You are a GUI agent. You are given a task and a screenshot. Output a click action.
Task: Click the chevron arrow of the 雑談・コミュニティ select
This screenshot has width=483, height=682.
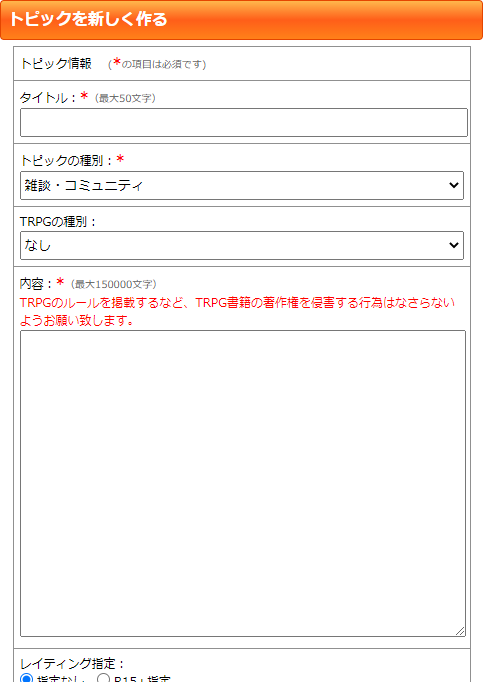[x=453, y=185]
